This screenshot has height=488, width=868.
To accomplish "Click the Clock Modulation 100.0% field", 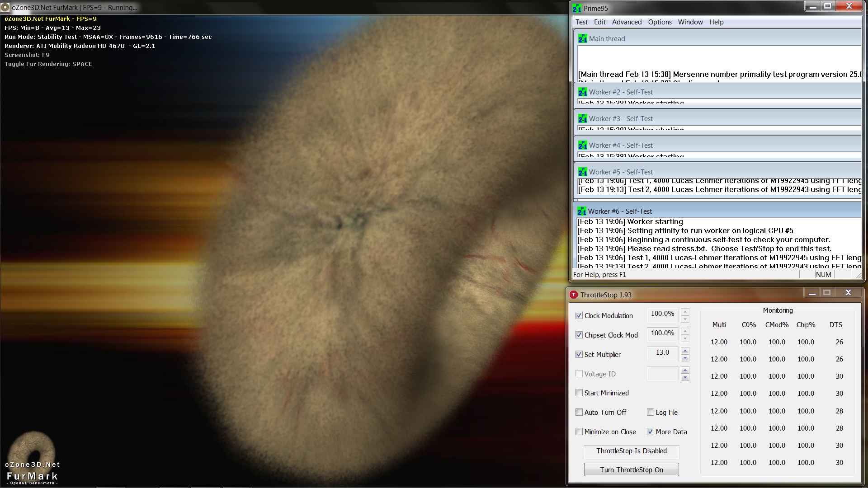I will click(x=662, y=314).
